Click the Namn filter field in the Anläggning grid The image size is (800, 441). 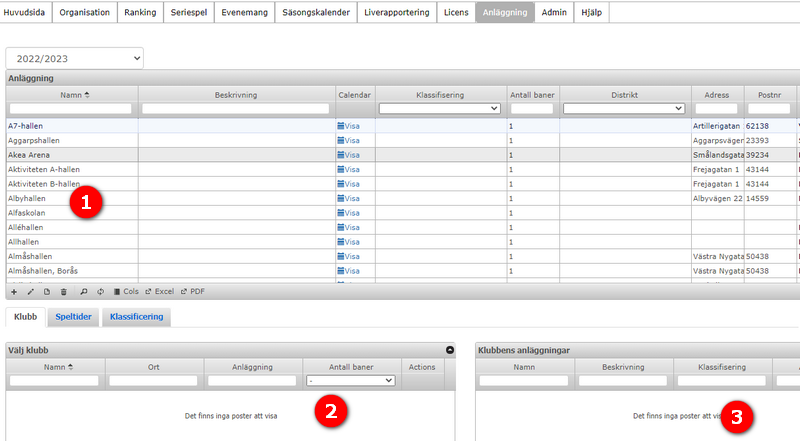coord(70,108)
